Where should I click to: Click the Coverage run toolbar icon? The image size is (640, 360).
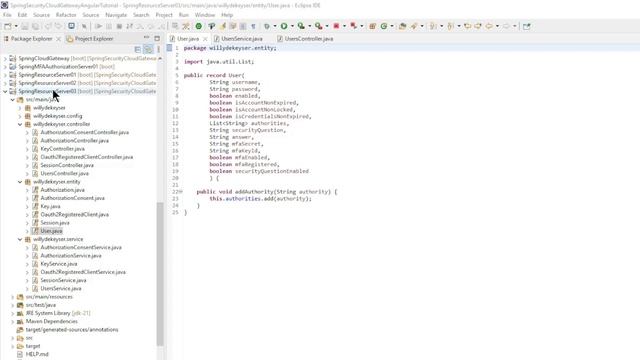pos(301,26)
